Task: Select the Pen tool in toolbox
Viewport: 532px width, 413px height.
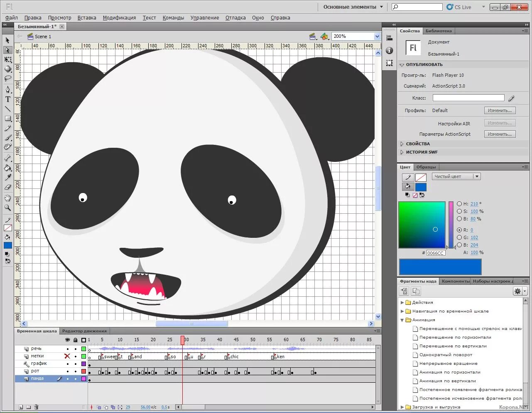Action: pyautogui.click(x=7, y=89)
